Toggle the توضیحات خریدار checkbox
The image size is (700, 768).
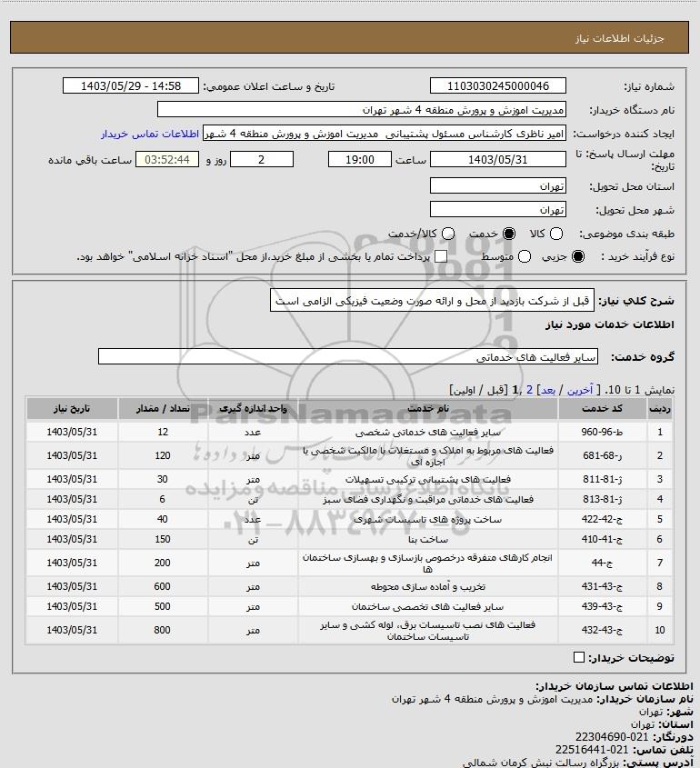pyautogui.click(x=578, y=657)
